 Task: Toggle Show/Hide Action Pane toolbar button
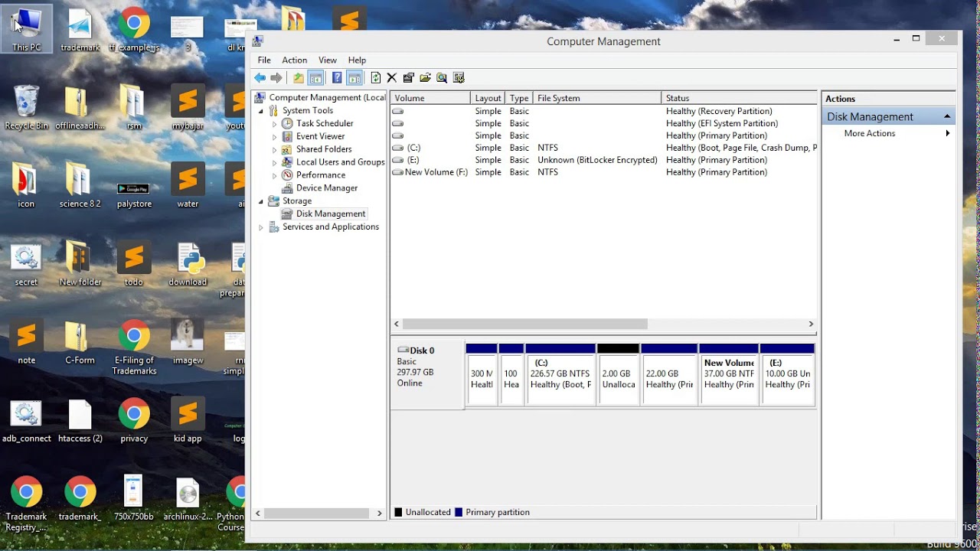click(x=354, y=78)
